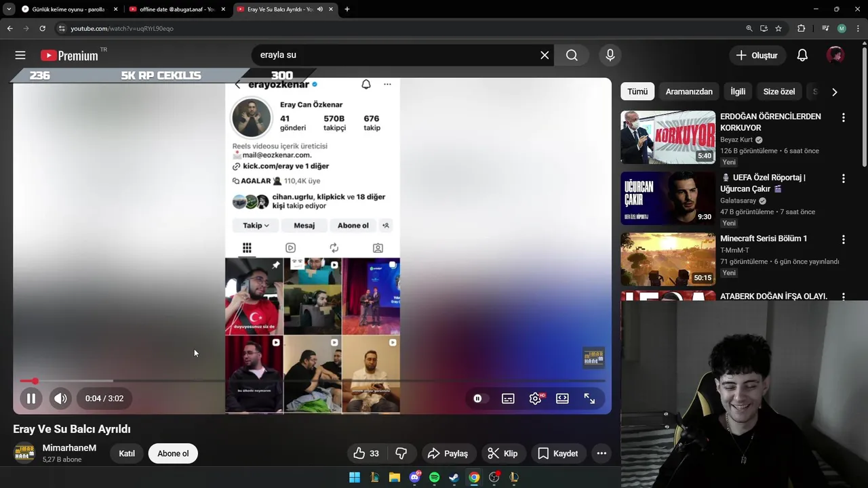Open the subtitles button in the player
Viewport: 868px width, 488px height.
508,399
